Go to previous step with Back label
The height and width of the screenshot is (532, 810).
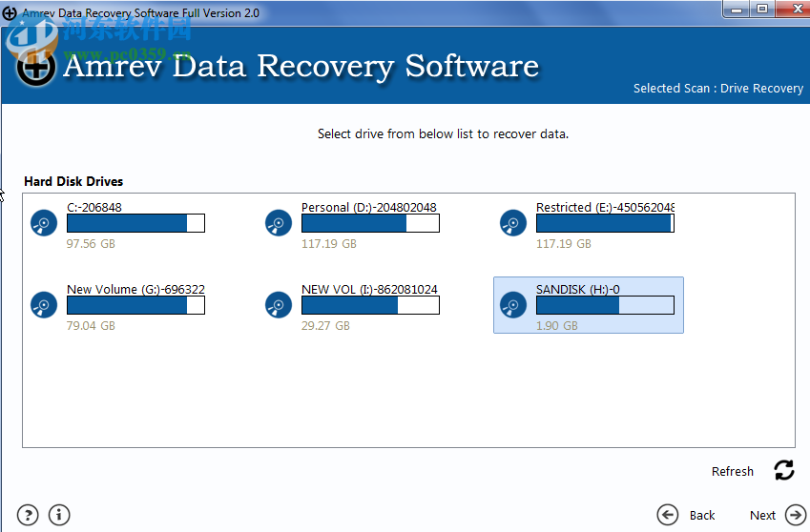[702, 515]
